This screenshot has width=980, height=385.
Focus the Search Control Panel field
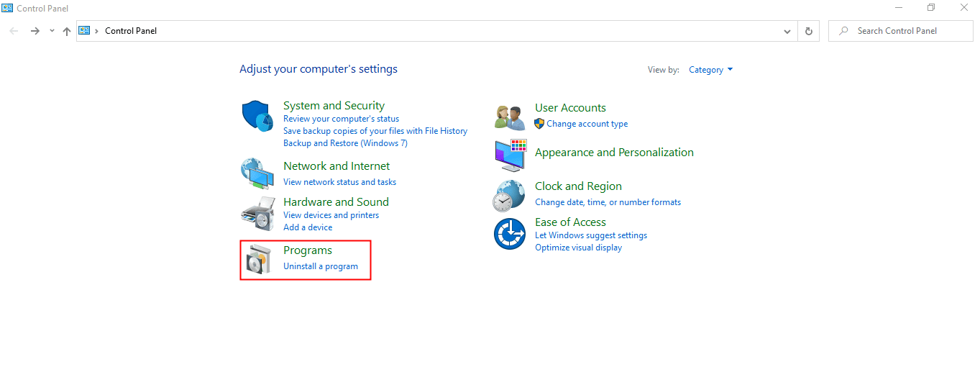click(900, 31)
